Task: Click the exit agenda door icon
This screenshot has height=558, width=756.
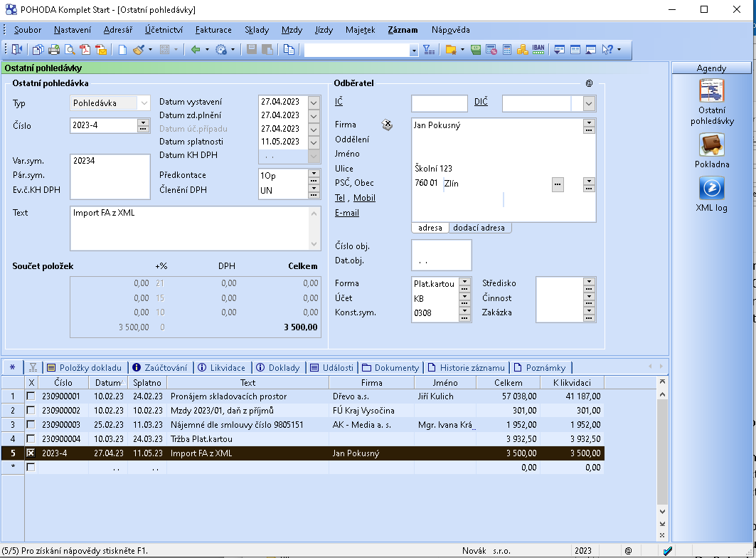Action: (x=17, y=49)
